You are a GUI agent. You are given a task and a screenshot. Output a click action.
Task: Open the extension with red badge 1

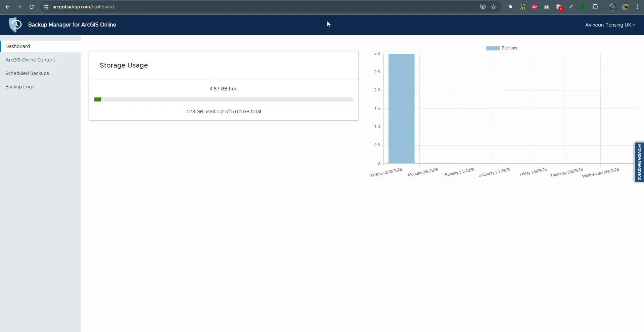click(x=559, y=7)
